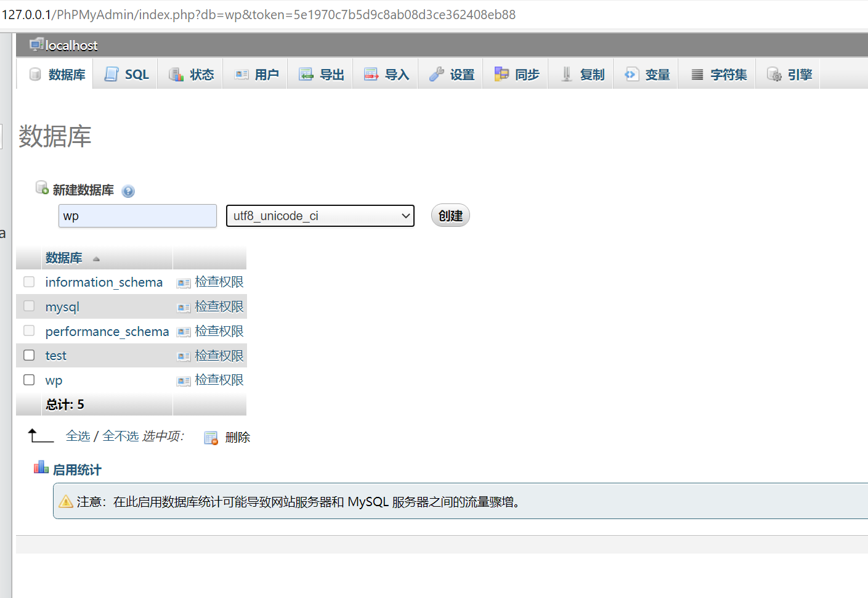This screenshot has height=598, width=868.
Task: Open the 变量 tab
Action: click(x=646, y=74)
